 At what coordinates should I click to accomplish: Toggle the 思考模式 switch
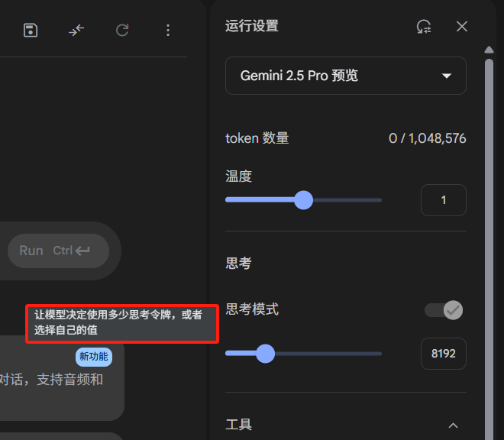click(444, 310)
